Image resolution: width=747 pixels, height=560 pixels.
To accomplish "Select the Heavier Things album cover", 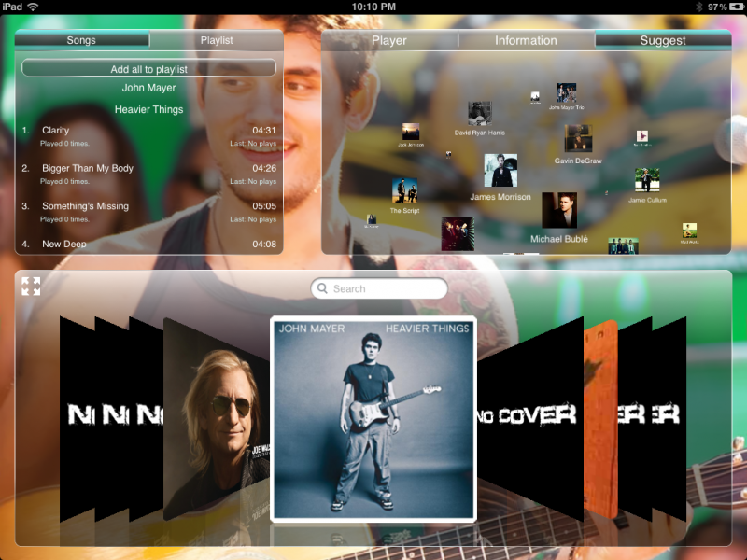I will click(x=373, y=419).
